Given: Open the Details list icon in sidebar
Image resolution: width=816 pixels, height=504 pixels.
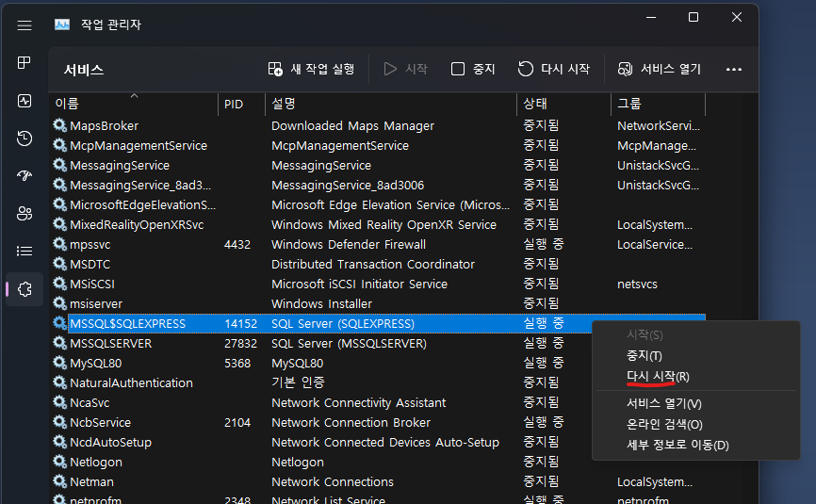Looking at the screenshot, I should [24, 252].
